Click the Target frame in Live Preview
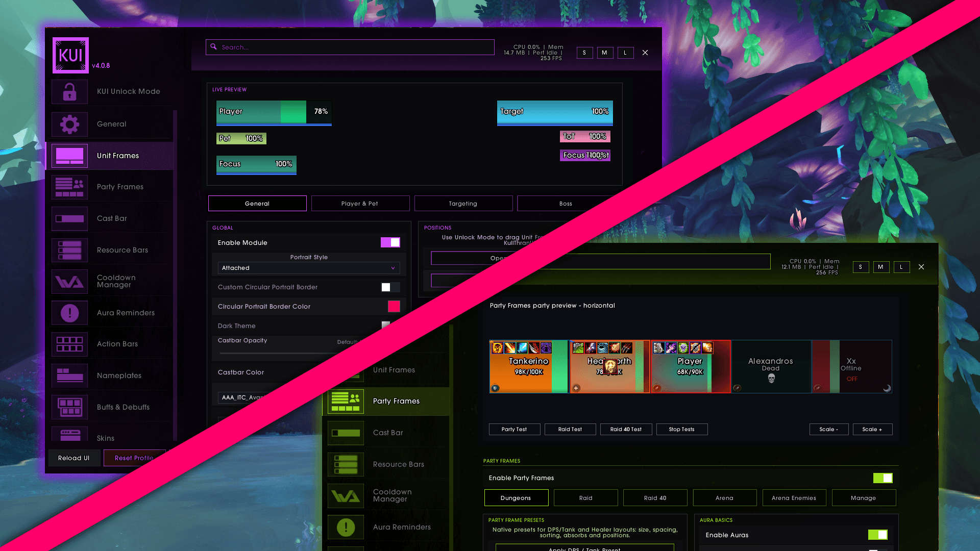The width and height of the screenshot is (980, 551). pos(555,113)
